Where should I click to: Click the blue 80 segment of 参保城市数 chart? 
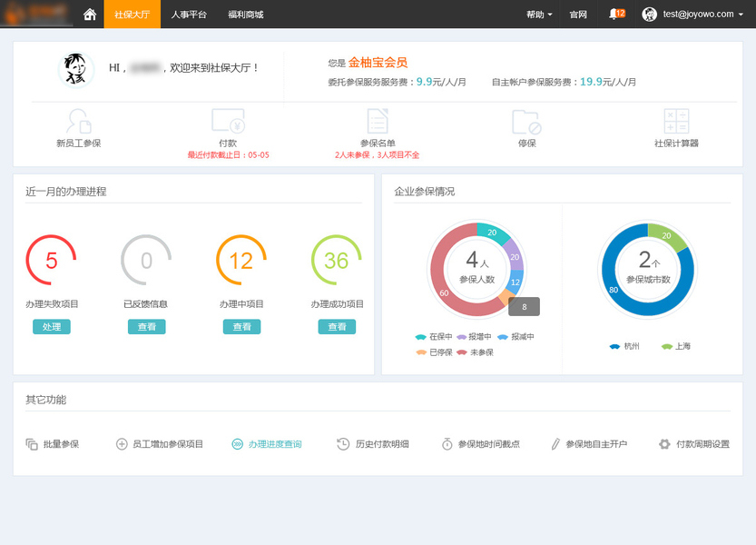(614, 290)
